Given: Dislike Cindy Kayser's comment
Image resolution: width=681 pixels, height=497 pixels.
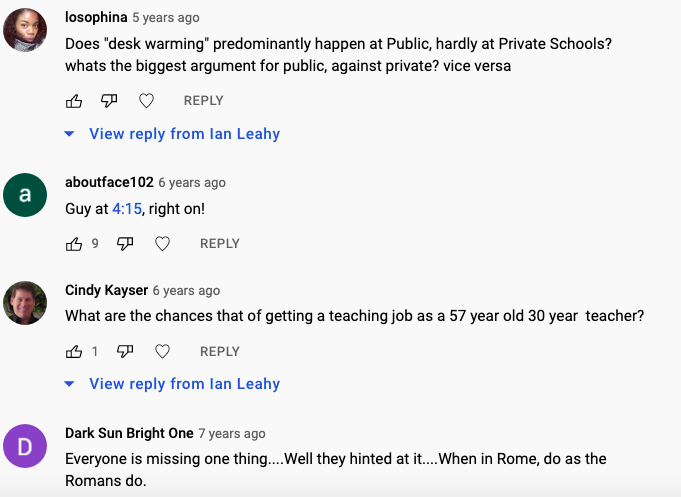Looking at the screenshot, I should (x=126, y=352).
